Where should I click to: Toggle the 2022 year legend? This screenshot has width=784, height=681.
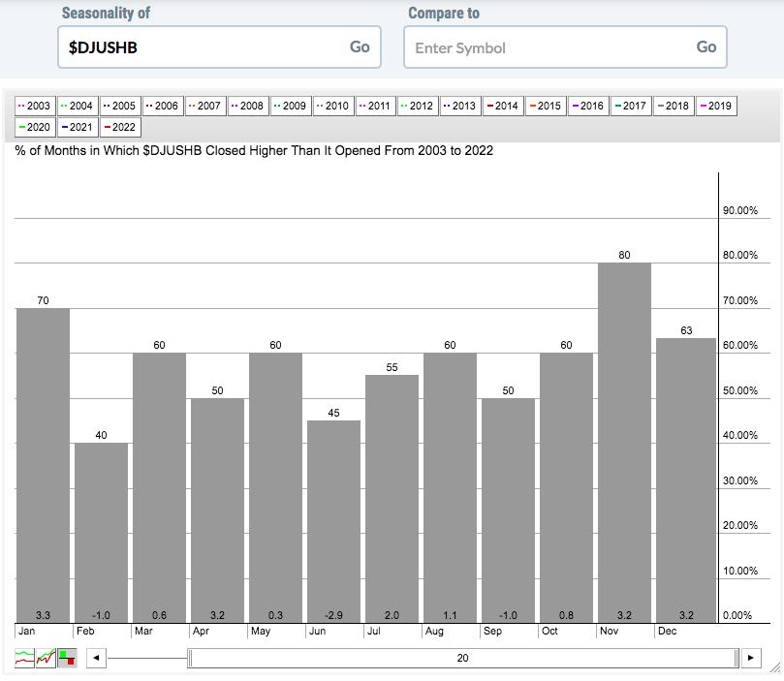(x=120, y=127)
